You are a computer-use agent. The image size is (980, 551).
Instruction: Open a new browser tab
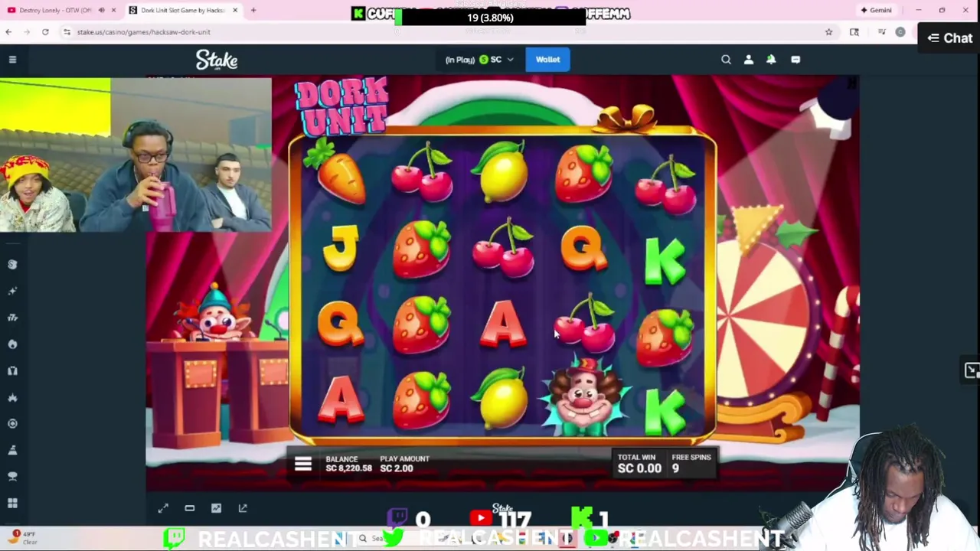point(253,11)
